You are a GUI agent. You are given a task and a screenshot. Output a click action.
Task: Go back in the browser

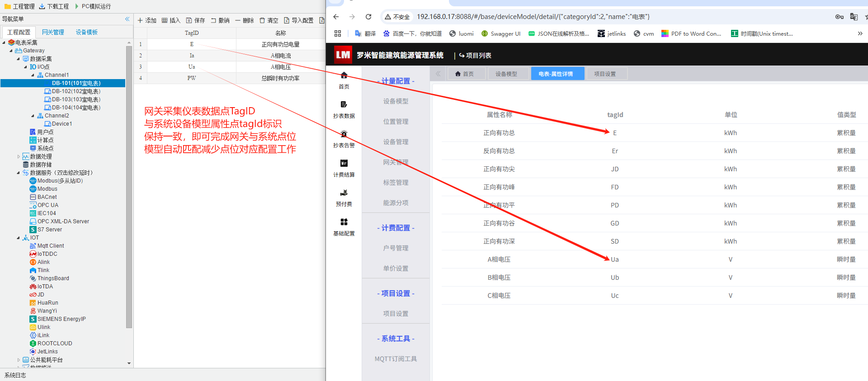point(336,17)
